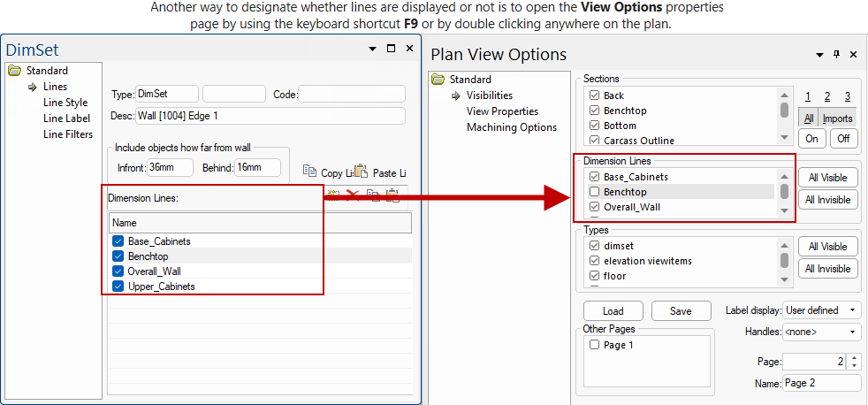Click the Behind 16mm field

[258, 167]
